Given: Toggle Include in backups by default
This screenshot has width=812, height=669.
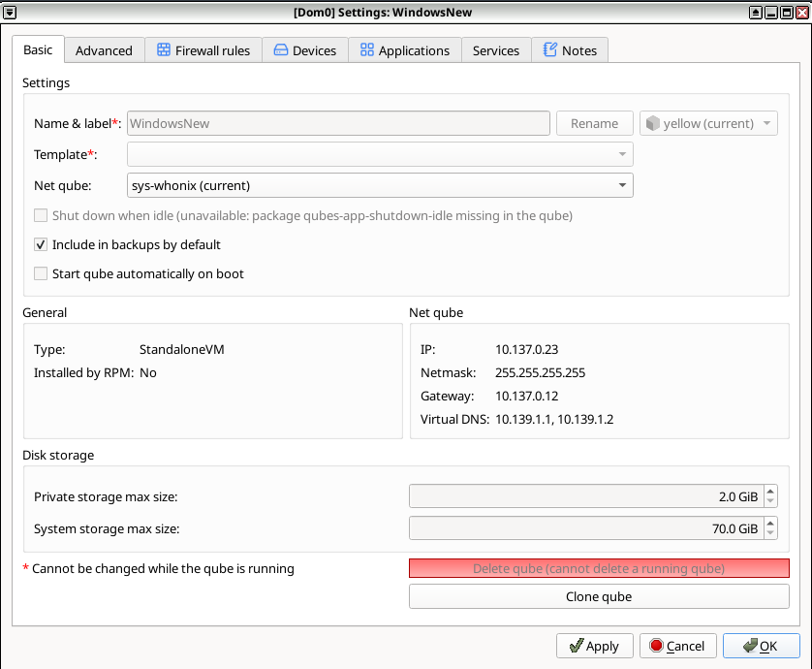Looking at the screenshot, I should point(41,245).
